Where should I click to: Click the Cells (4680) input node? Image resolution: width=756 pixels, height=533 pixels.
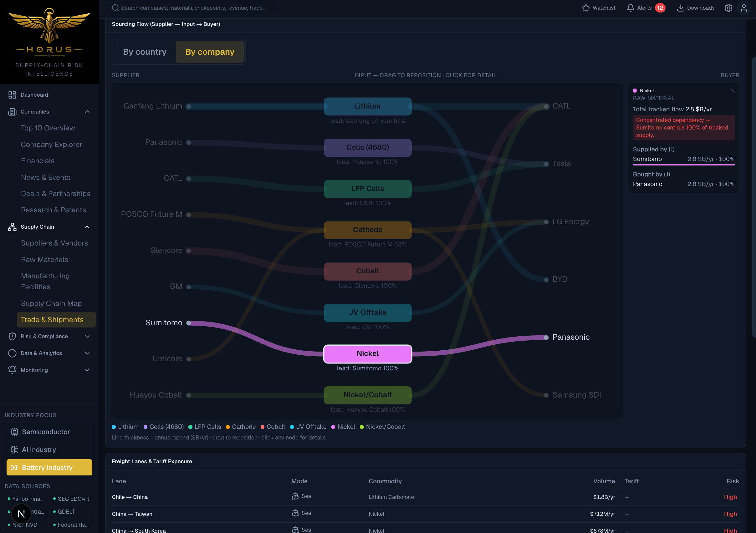pyautogui.click(x=367, y=148)
